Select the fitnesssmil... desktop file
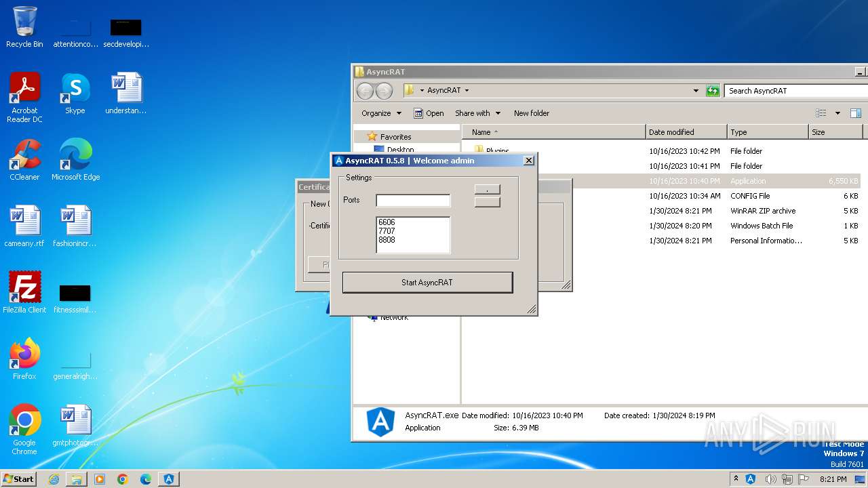868x488 pixels. pyautogui.click(x=75, y=298)
